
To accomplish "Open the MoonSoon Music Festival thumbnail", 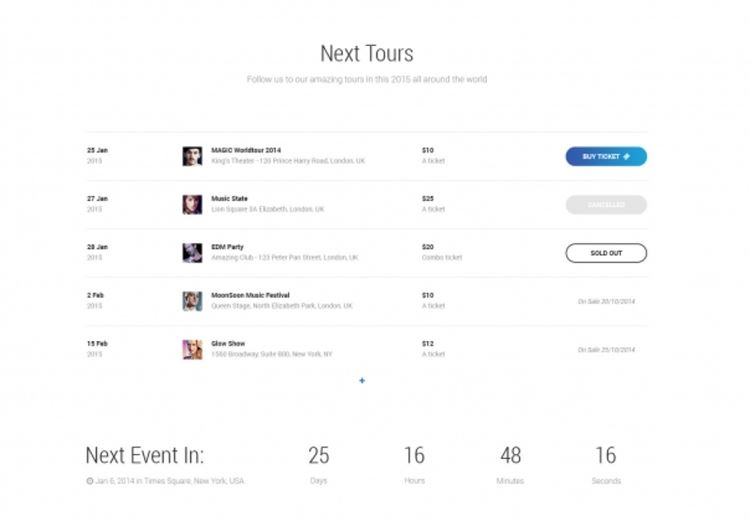I will click(192, 301).
